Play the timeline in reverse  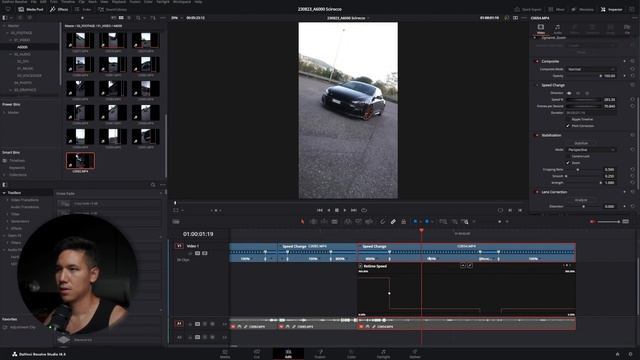click(x=329, y=210)
